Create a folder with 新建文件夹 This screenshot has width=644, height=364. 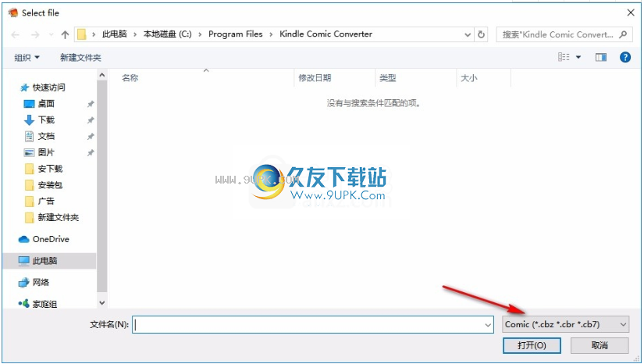tap(80, 58)
